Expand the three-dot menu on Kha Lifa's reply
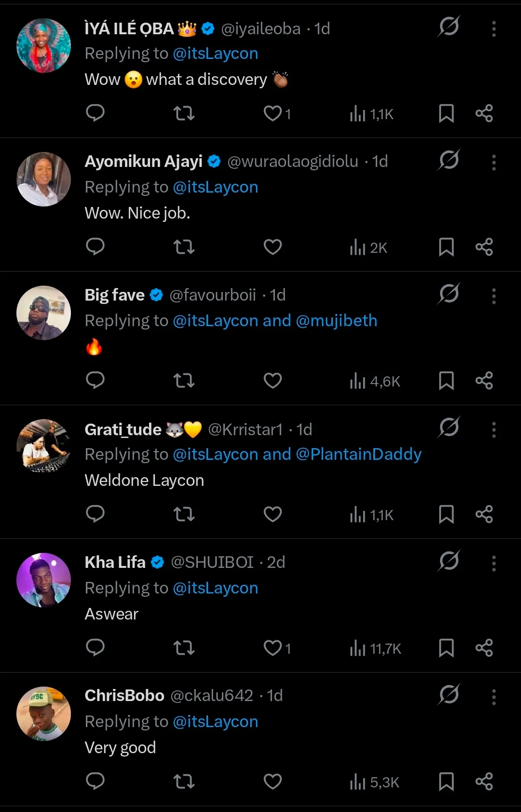The width and height of the screenshot is (521, 812). [494, 563]
